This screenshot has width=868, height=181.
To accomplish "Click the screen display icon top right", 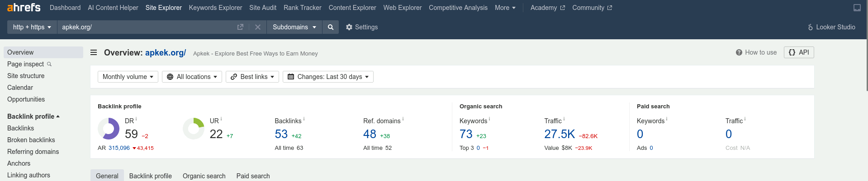I will (857, 8).
